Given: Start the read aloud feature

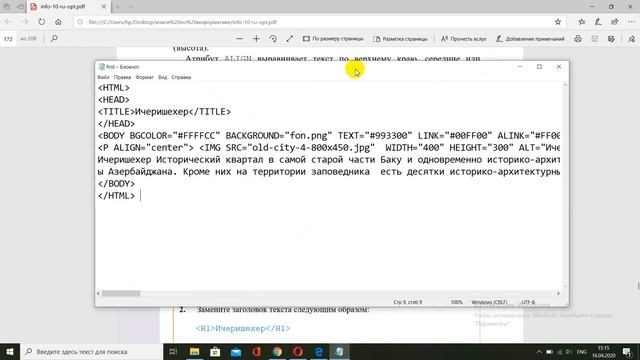Looking at the screenshot, I should pyautogui.click(x=464, y=39).
